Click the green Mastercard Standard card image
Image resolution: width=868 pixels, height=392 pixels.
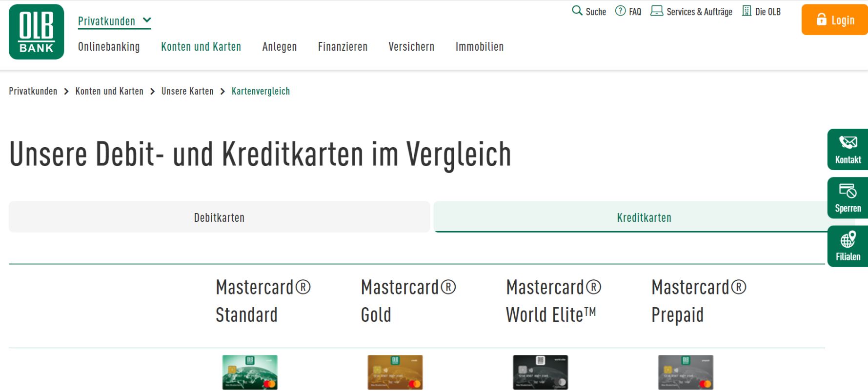pyautogui.click(x=250, y=372)
